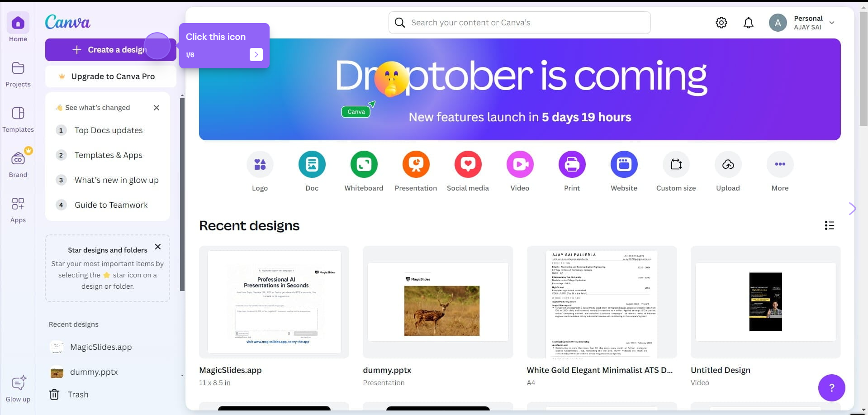
Task: Choose the Video design type icon
Action: click(x=520, y=164)
